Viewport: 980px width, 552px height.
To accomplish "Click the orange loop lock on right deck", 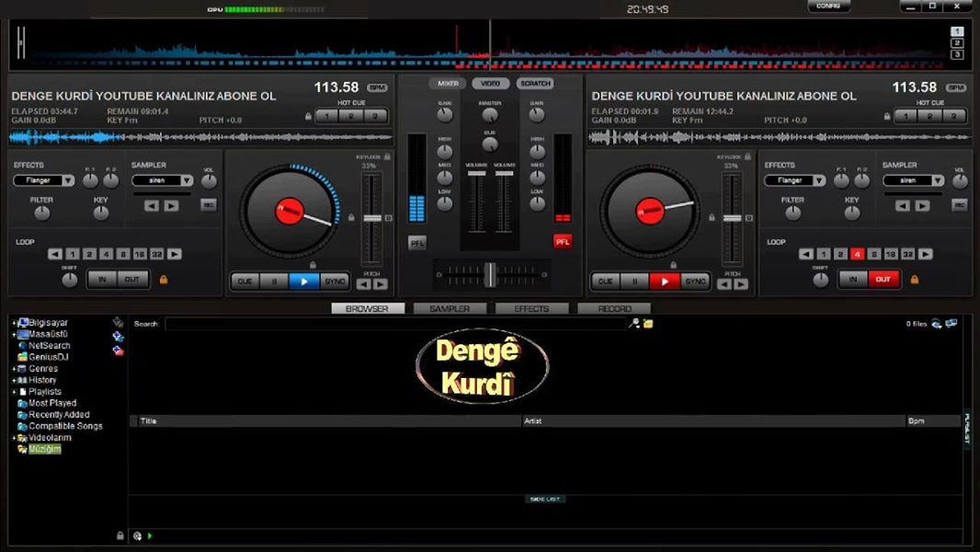I will (915, 280).
